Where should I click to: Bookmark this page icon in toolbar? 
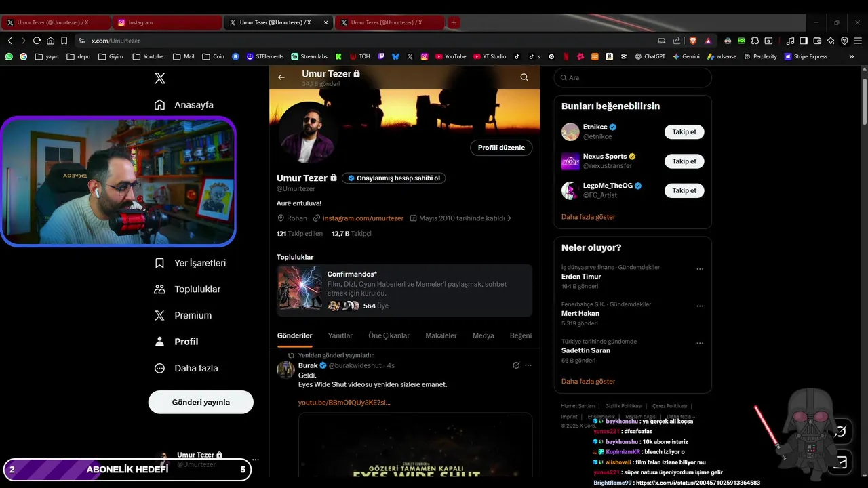(64, 41)
